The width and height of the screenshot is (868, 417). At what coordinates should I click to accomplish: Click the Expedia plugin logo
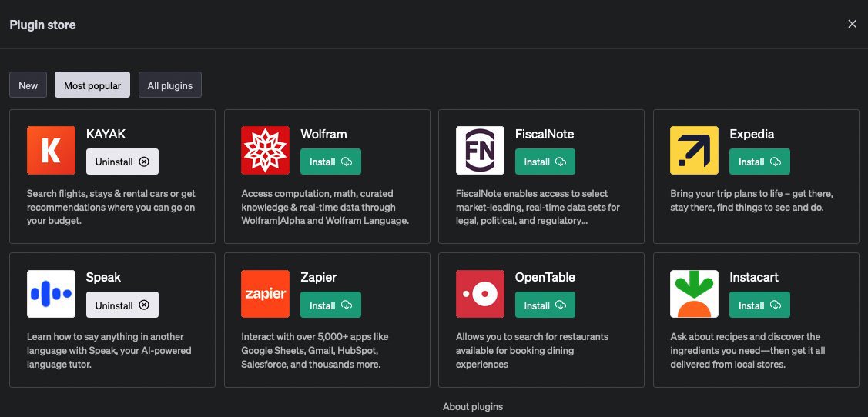point(694,151)
